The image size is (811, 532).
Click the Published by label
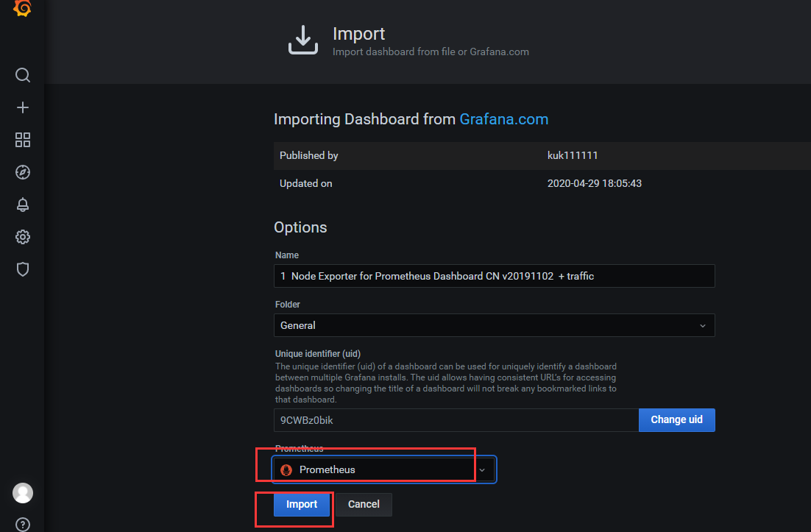click(309, 155)
